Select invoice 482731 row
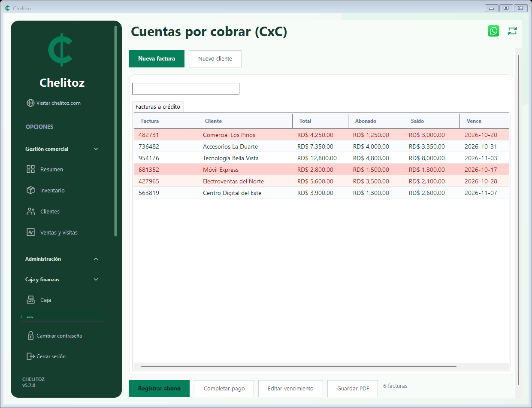 (322, 135)
